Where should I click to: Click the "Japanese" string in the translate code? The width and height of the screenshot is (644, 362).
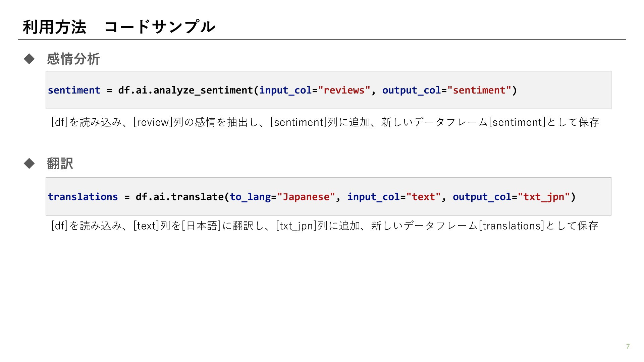306,197
